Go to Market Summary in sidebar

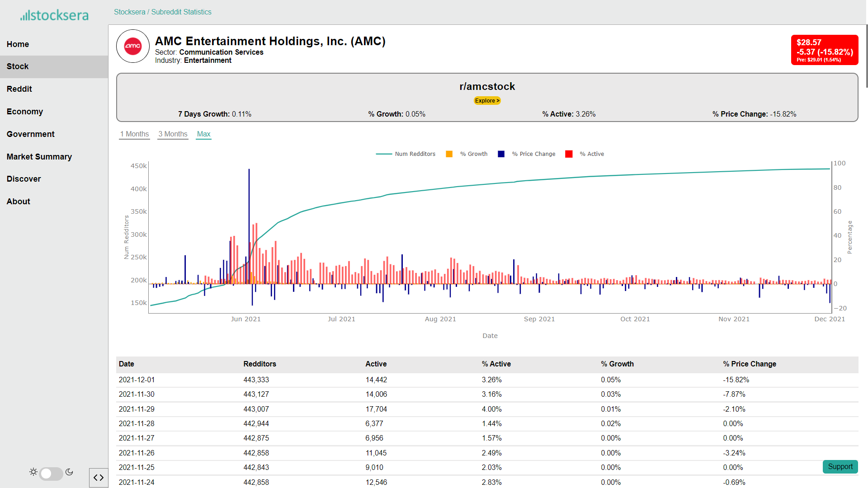[39, 157]
